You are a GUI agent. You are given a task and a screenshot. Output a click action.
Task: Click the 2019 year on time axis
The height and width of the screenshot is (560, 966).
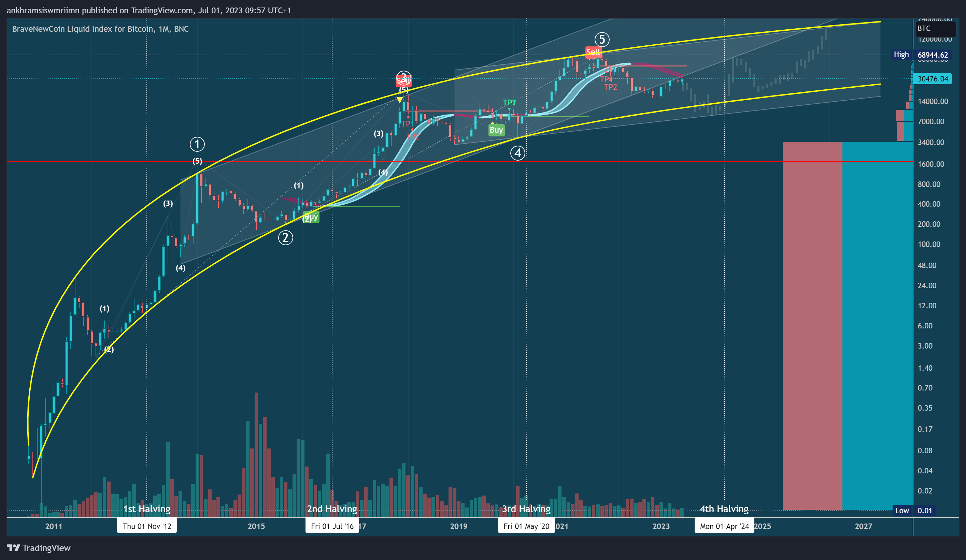pos(458,526)
